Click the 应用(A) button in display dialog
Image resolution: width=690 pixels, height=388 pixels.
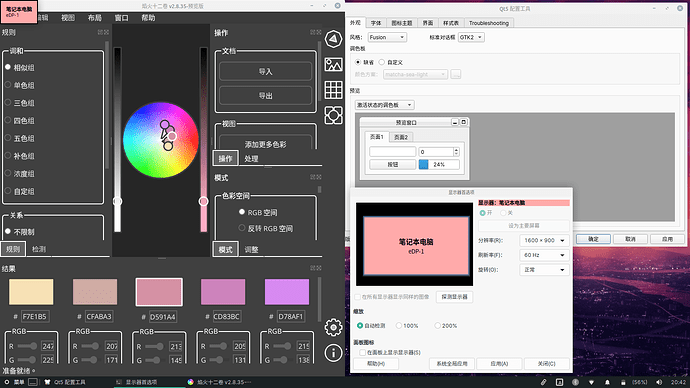point(499,364)
